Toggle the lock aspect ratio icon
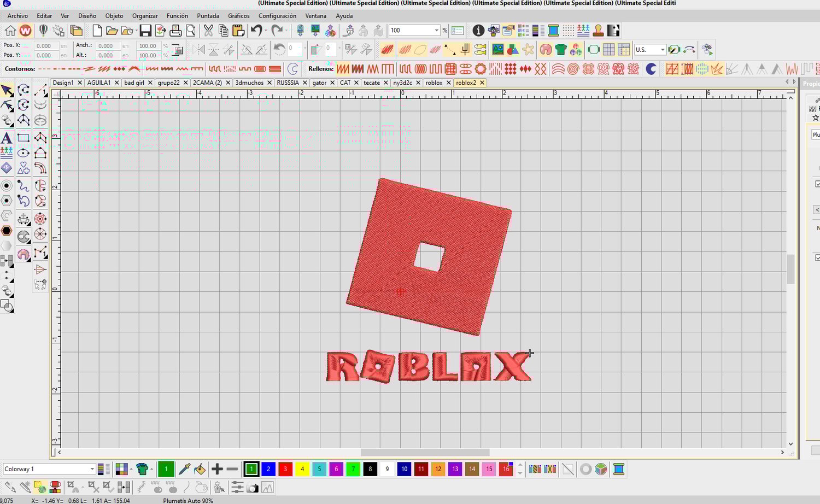The width and height of the screenshot is (820, 504). [178, 50]
